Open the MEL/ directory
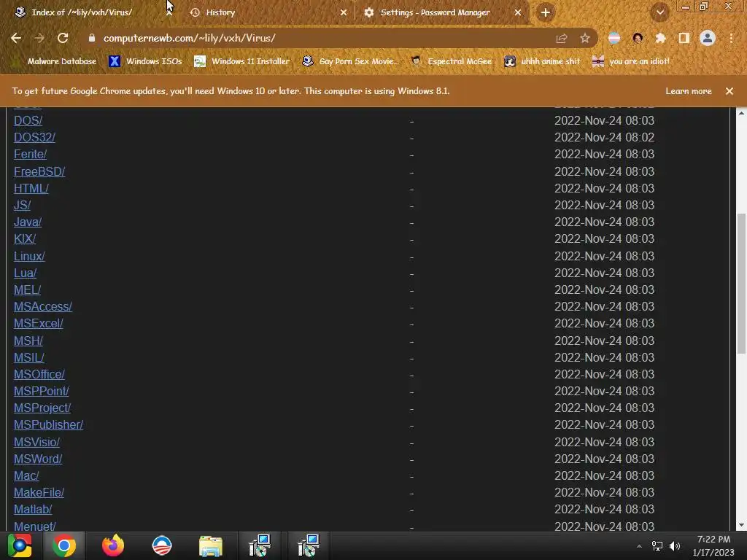This screenshot has width=747, height=560. [27, 289]
